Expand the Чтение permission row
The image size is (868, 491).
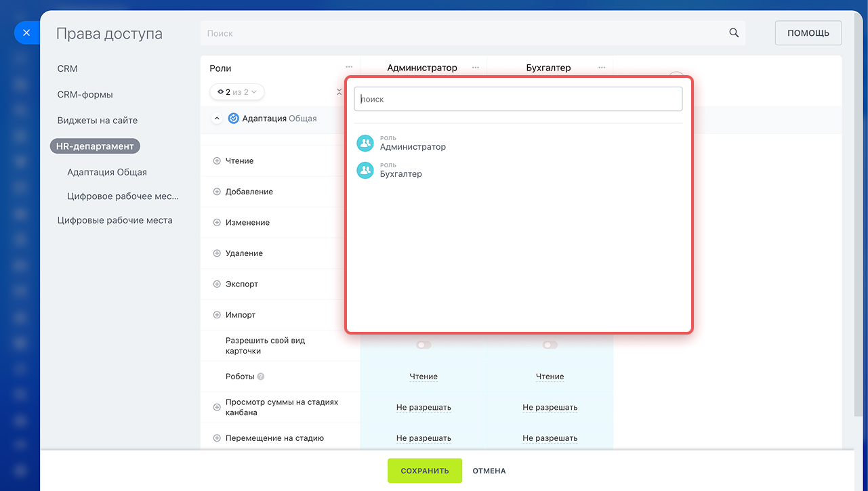(x=217, y=161)
